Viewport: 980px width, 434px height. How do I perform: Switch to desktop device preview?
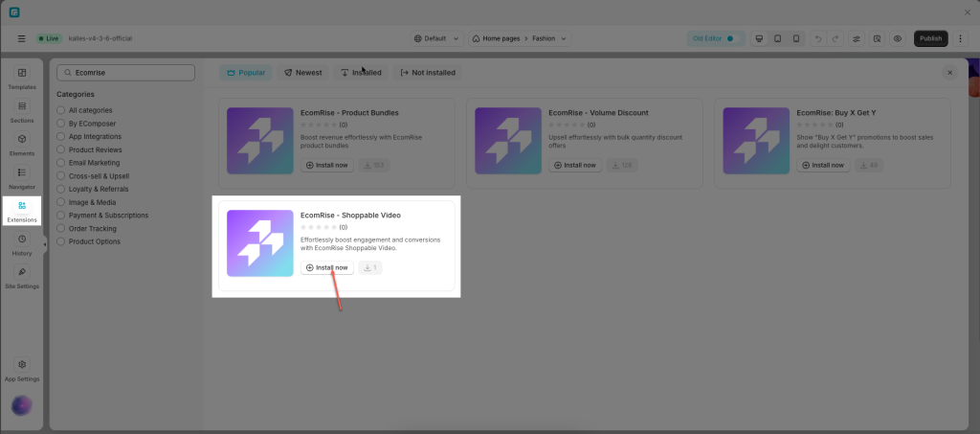(759, 38)
